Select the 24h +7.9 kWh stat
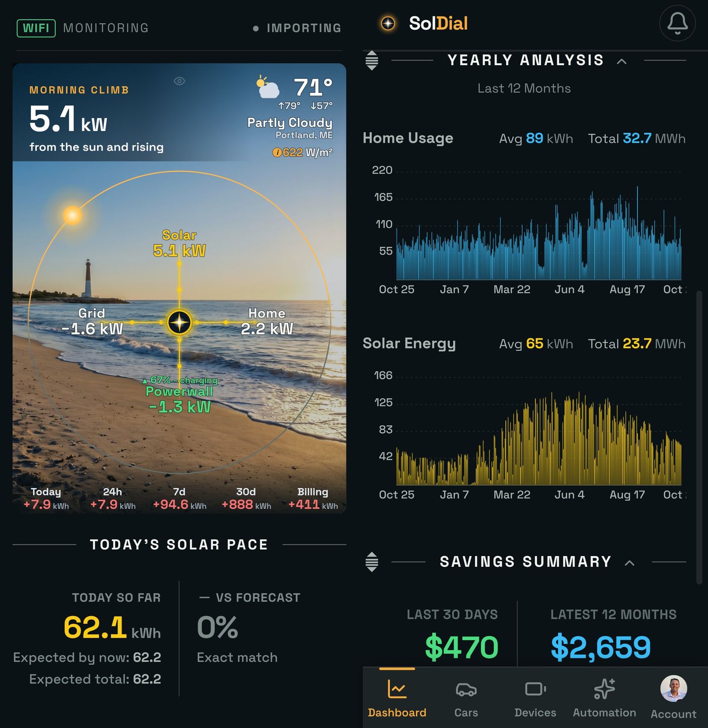The height and width of the screenshot is (728, 708). (x=113, y=498)
